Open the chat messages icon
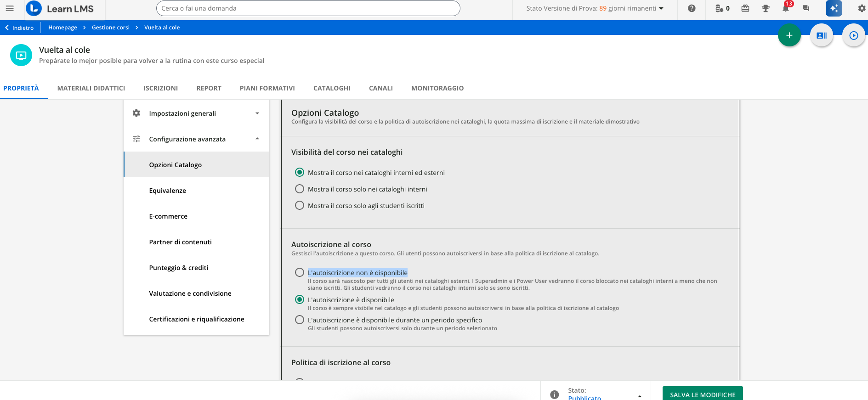 point(806,8)
